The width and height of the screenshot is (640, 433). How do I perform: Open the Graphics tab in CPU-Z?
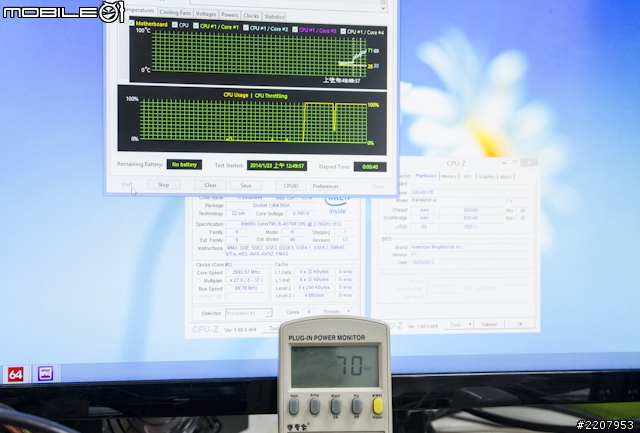pyautogui.click(x=487, y=177)
